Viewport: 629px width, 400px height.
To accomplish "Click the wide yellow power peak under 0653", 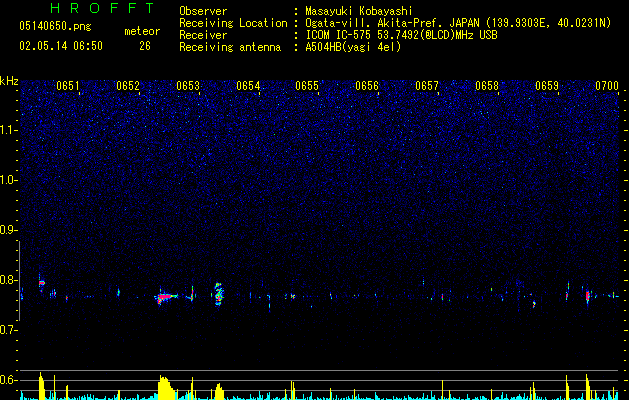I will tap(166, 387).
